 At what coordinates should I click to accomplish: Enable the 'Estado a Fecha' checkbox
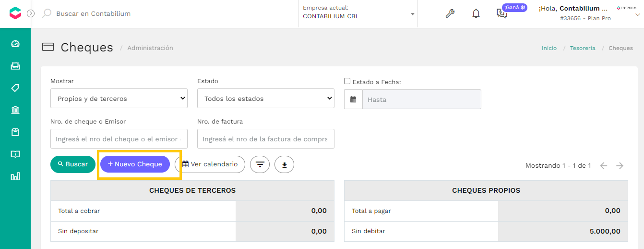pos(347,81)
